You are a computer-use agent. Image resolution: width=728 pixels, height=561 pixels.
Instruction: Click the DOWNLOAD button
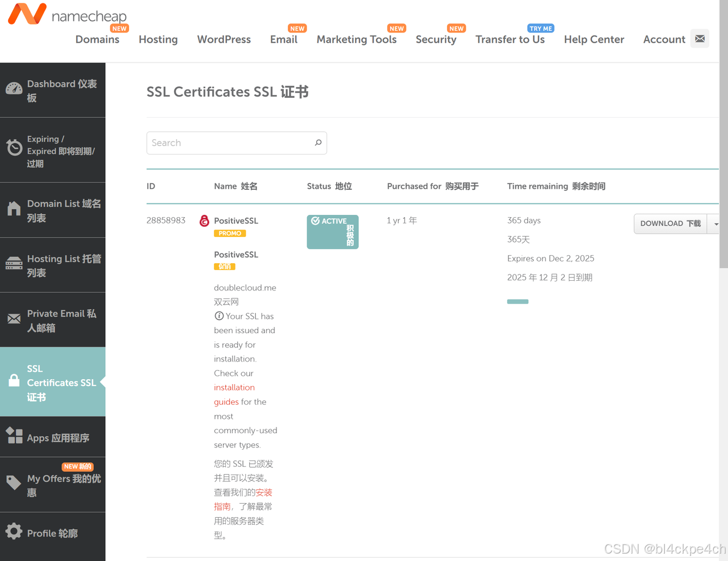pyautogui.click(x=671, y=223)
